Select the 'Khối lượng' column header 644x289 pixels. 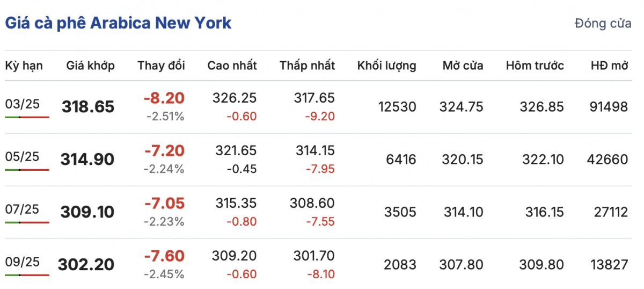386,66
